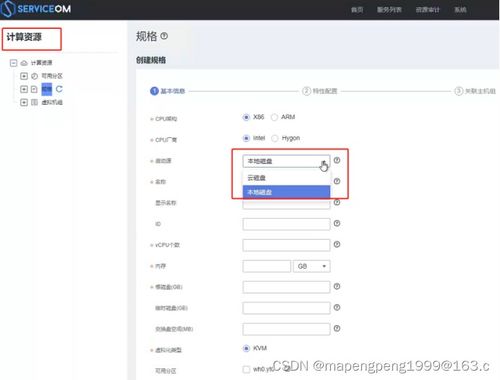
Task: Click into the 内存 amount field
Action: pos(267,266)
